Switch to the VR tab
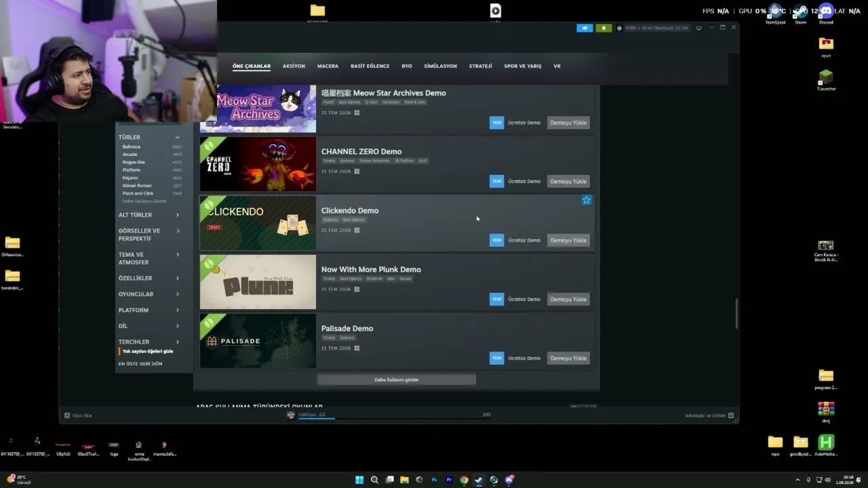868x488 pixels. pos(557,66)
